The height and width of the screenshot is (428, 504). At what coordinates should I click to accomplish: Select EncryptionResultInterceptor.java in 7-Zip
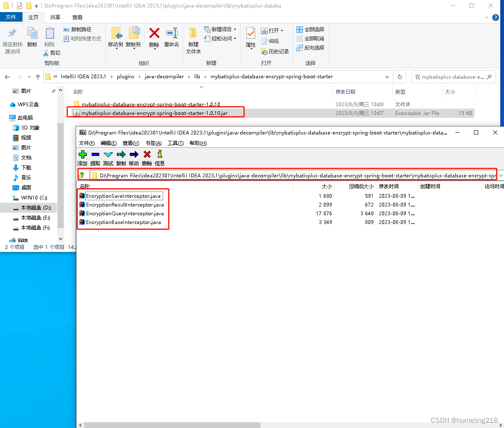pyautogui.click(x=125, y=205)
